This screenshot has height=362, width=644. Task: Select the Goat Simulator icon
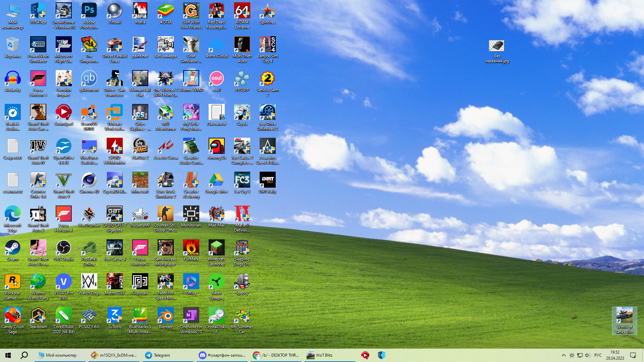[x=191, y=50]
